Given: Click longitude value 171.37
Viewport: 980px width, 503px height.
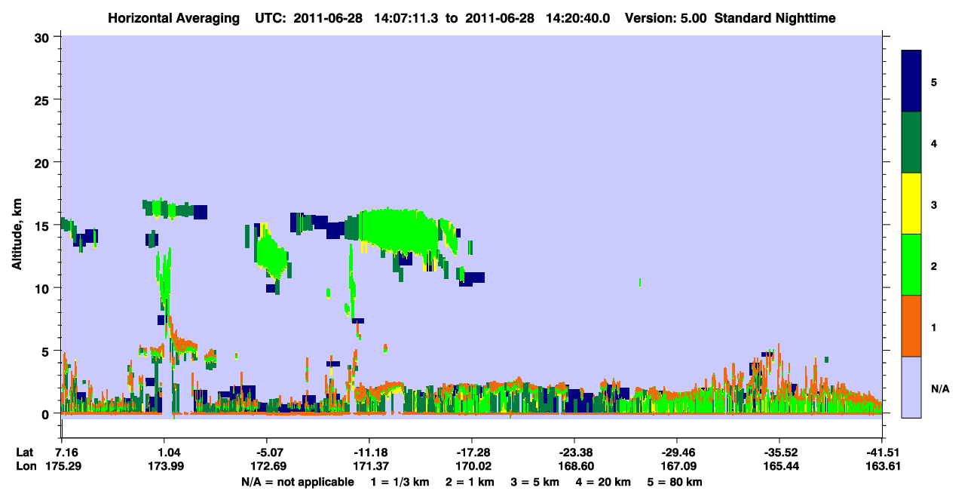Looking at the screenshot, I should (369, 466).
